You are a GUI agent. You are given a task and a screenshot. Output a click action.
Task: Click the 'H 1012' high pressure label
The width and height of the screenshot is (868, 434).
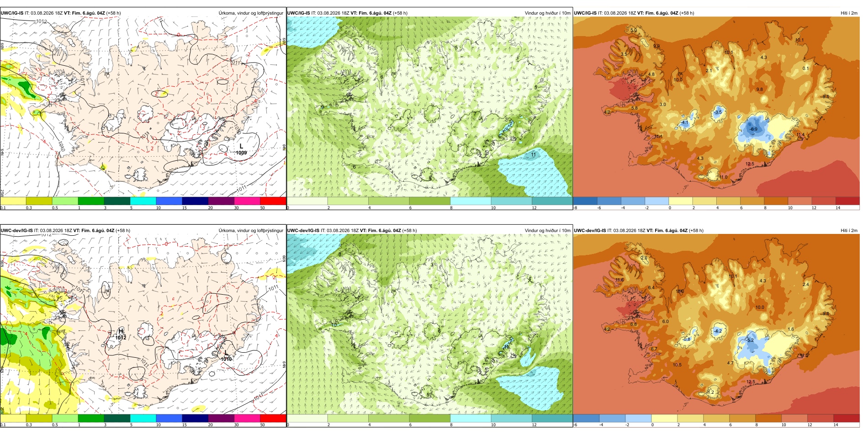point(121,334)
